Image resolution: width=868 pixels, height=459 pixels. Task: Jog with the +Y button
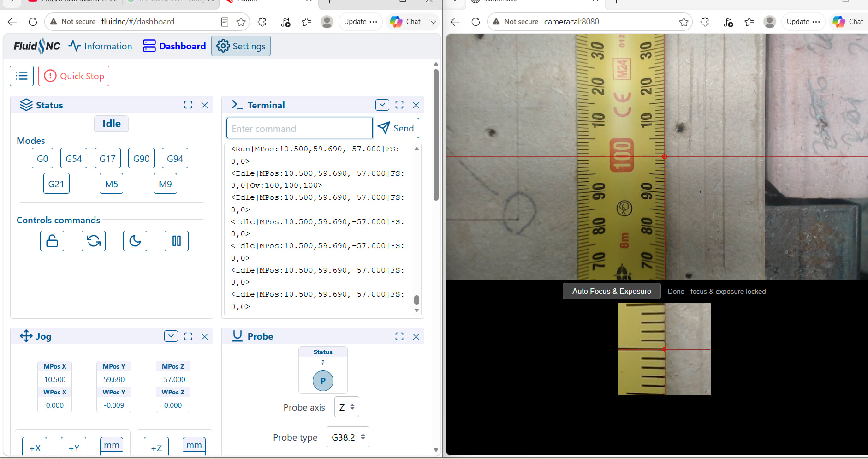pos(74,447)
